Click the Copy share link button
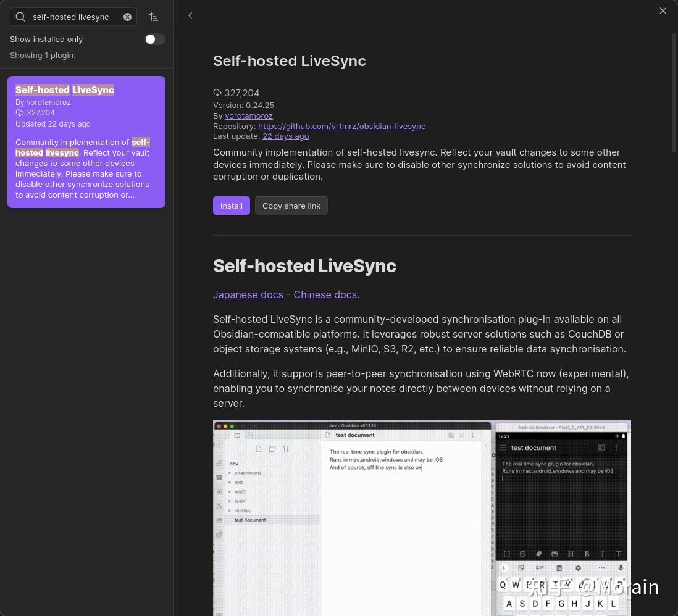 pos(291,206)
